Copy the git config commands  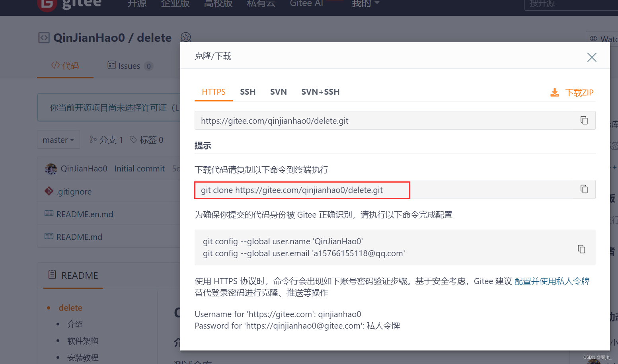(581, 249)
